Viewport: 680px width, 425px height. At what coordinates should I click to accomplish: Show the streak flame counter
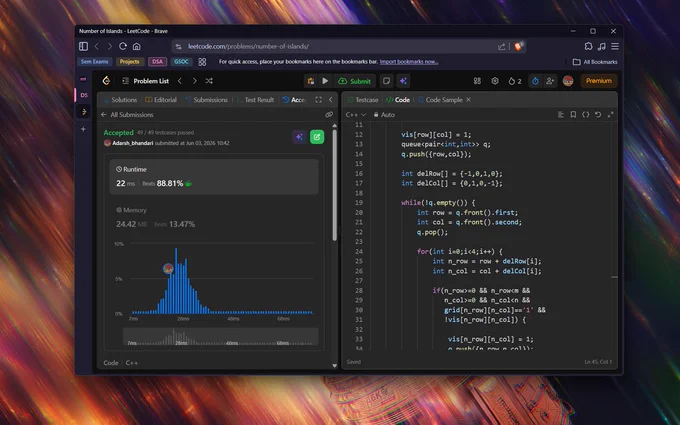coord(515,81)
